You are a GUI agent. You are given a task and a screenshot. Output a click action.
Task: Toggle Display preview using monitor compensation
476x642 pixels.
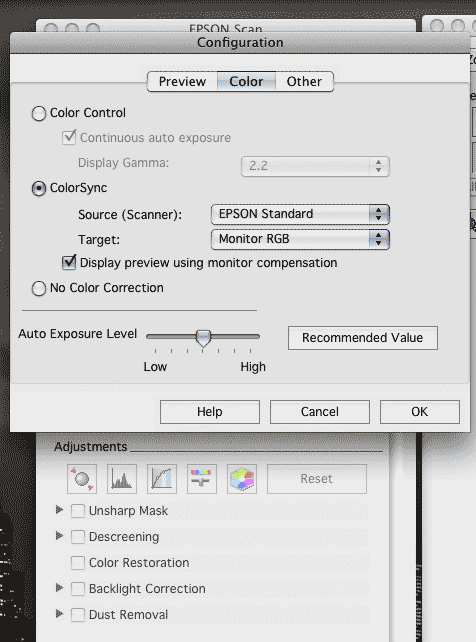69,262
